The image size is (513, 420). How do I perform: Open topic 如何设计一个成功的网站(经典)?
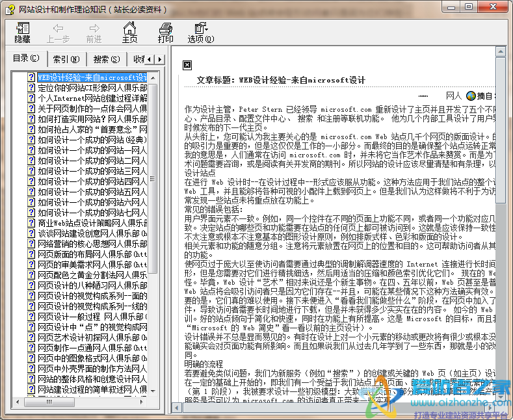(x=92, y=140)
